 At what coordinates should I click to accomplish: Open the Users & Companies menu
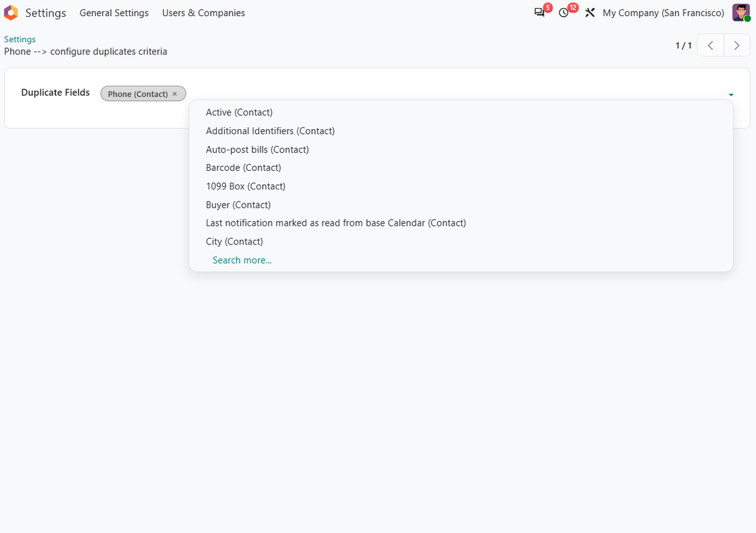pos(203,13)
